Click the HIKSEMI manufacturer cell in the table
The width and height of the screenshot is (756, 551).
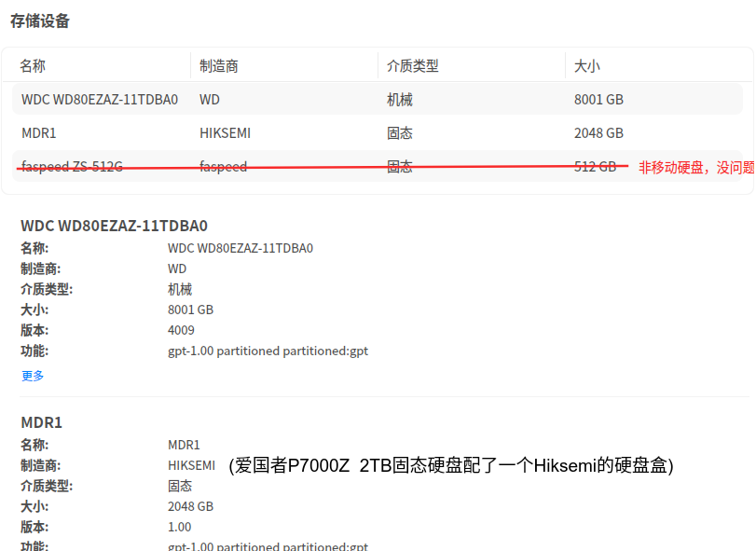tap(226, 132)
